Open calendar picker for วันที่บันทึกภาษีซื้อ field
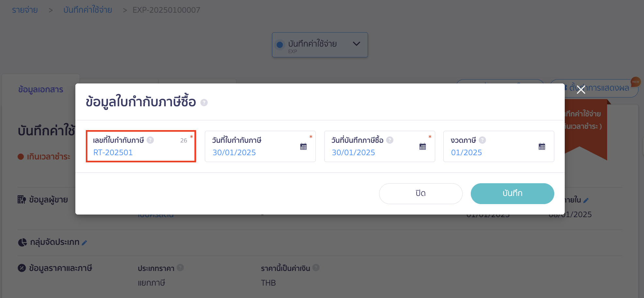The height and width of the screenshot is (298, 644). click(x=423, y=146)
